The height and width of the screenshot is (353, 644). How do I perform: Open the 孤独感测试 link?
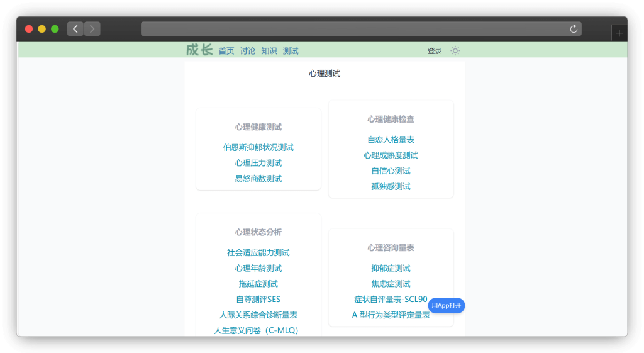coord(391,187)
